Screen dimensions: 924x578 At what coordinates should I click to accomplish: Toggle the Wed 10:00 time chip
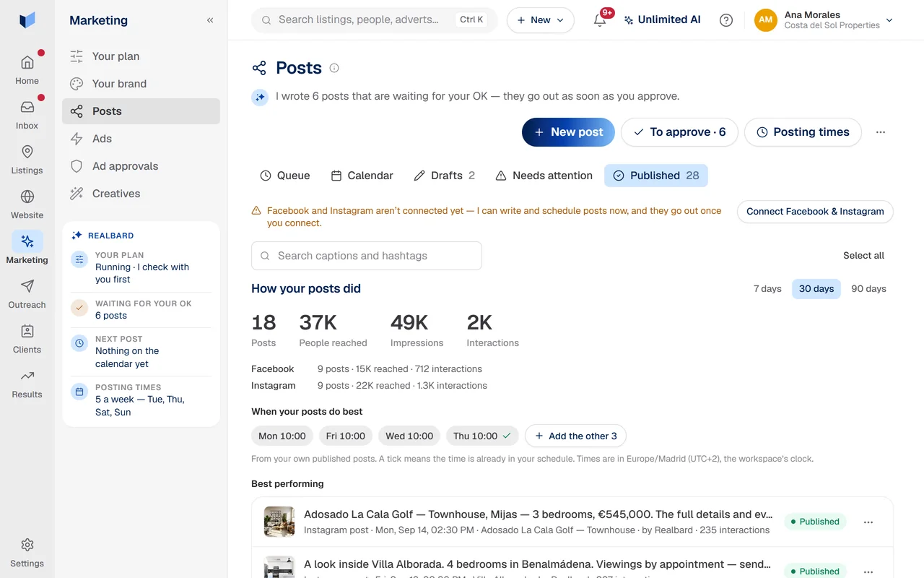click(409, 436)
